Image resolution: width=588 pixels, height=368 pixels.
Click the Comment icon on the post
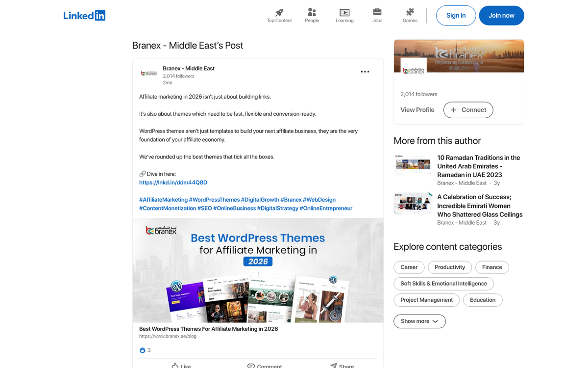(251, 365)
